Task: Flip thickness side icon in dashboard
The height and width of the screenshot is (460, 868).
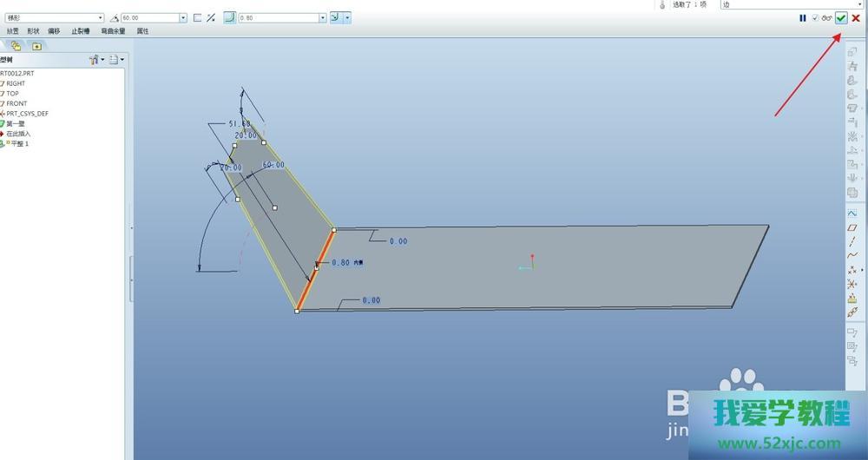Action: 211,17
